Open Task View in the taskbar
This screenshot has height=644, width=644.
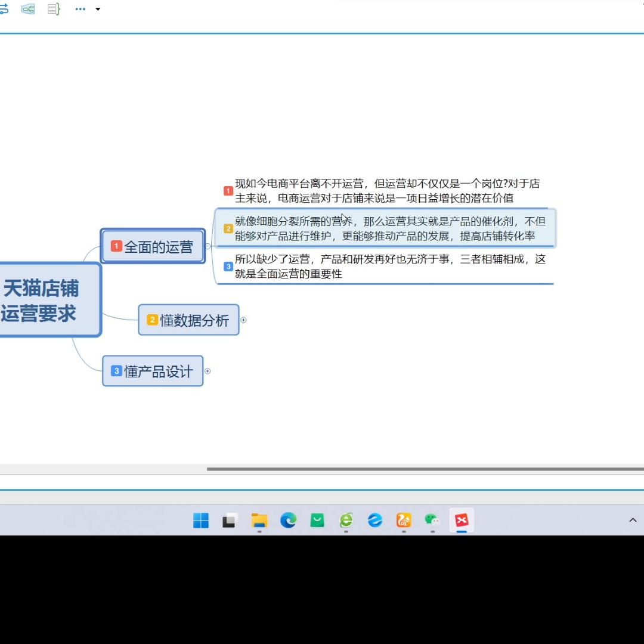(230, 521)
